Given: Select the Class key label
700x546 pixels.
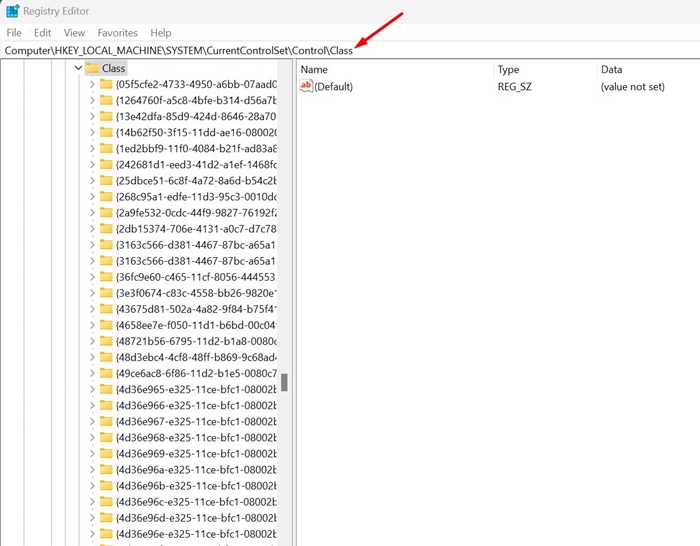Looking at the screenshot, I should click(x=113, y=68).
